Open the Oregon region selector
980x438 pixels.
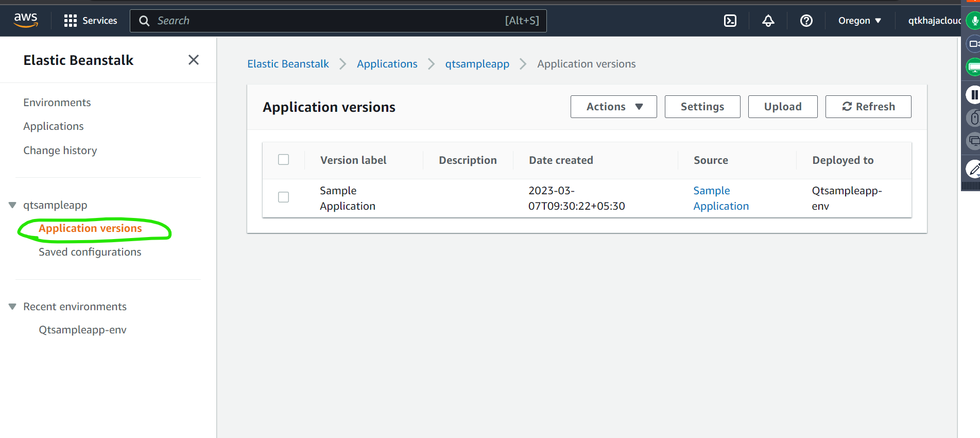pos(859,21)
